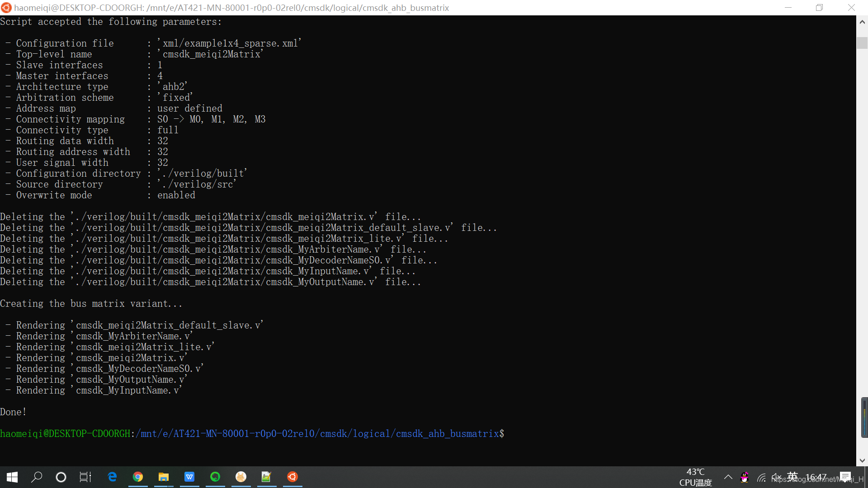Screen dimensions: 868x488
Task: Open taskbar search magnifier
Action: 37,477
